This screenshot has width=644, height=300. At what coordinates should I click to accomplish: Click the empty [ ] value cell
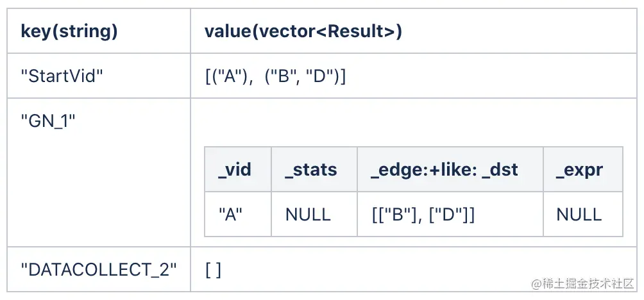[x=213, y=270]
